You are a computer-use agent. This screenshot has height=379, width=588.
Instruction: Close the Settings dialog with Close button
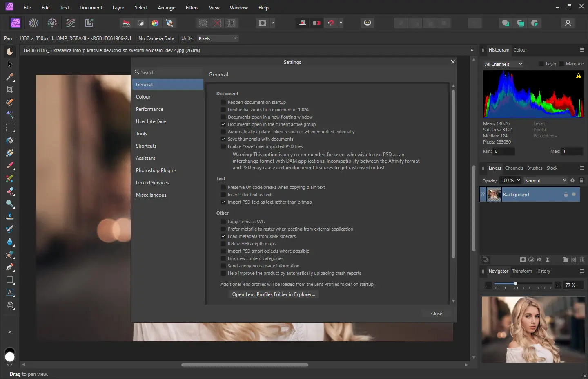pos(436,314)
